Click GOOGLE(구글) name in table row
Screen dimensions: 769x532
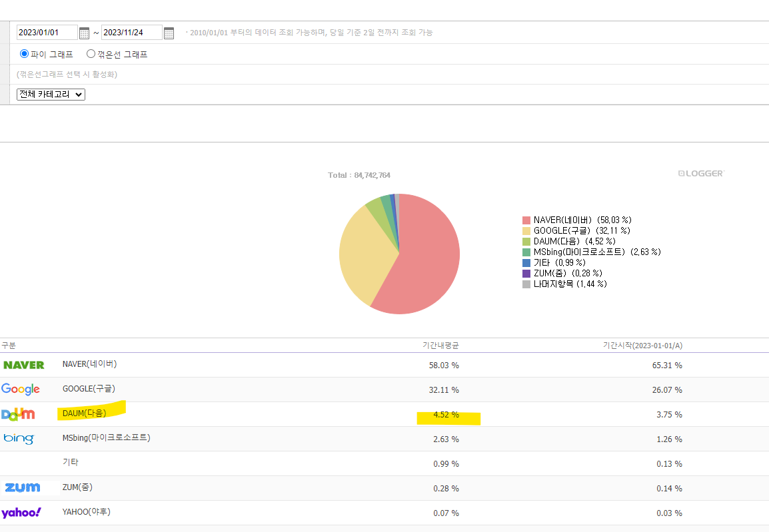pyautogui.click(x=89, y=388)
